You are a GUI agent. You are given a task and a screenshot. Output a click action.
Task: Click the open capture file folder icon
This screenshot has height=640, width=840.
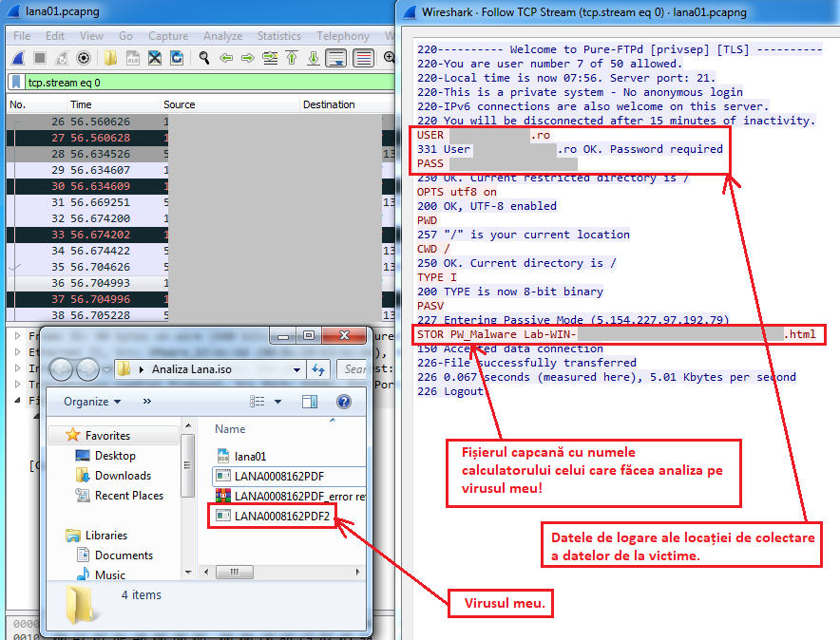click(x=110, y=58)
